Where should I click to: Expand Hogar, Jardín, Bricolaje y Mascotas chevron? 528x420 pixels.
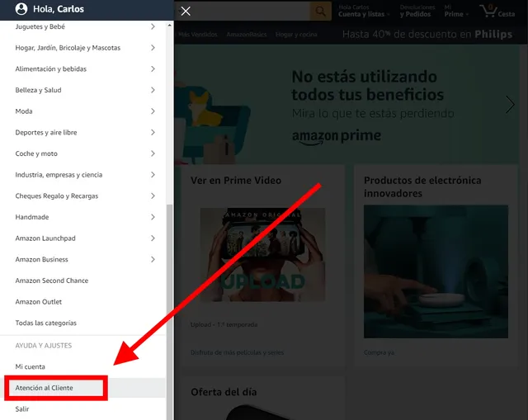153,48
